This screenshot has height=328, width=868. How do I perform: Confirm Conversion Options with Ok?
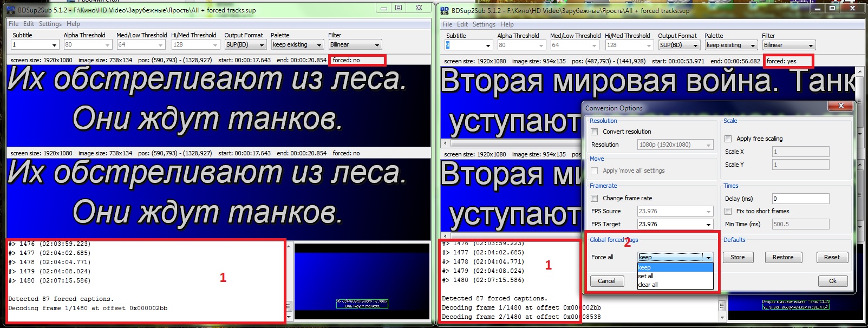click(833, 281)
